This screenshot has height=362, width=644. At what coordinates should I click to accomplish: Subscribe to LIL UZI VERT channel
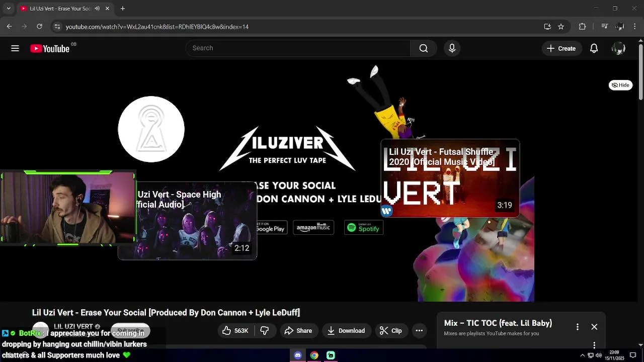pyautogui.click(x=130, y=330)
